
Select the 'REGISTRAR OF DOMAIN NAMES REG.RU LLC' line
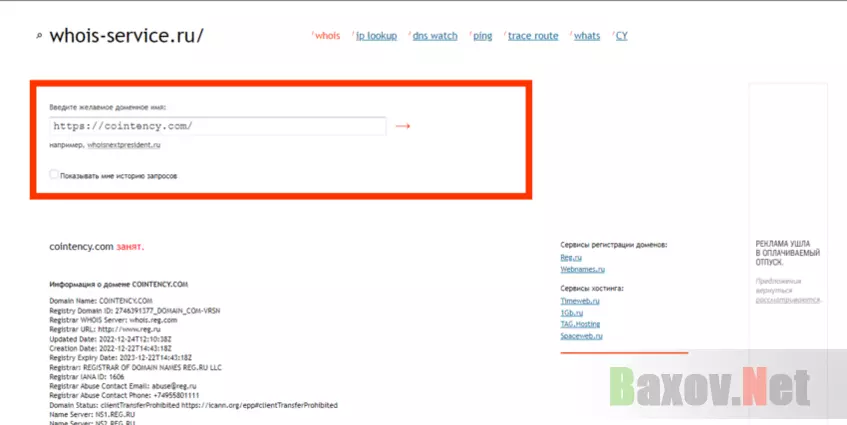(x=136, y=367)
